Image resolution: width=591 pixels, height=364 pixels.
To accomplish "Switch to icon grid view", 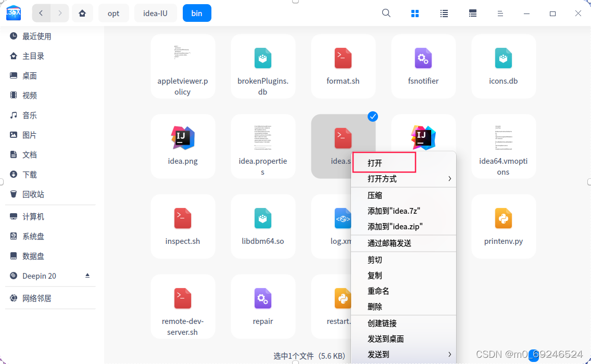I will point(415,14).
